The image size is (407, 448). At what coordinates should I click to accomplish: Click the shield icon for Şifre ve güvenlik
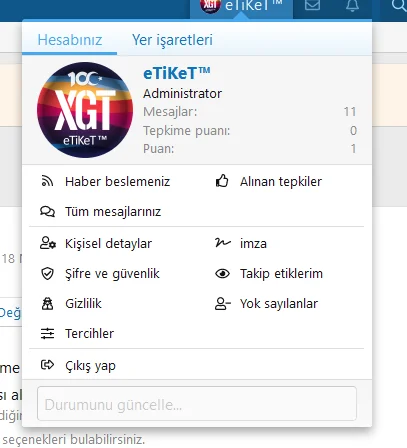point(47,274)
